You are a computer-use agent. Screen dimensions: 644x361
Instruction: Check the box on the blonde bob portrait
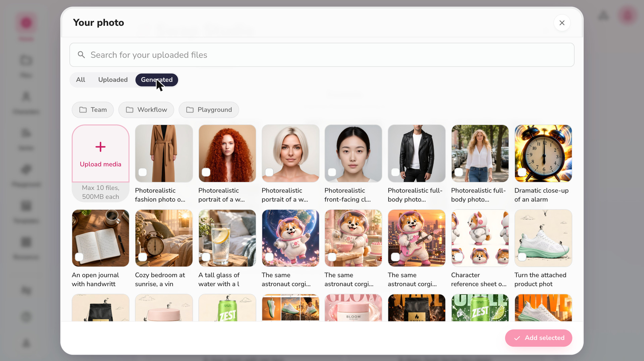(x=269, y=172)
